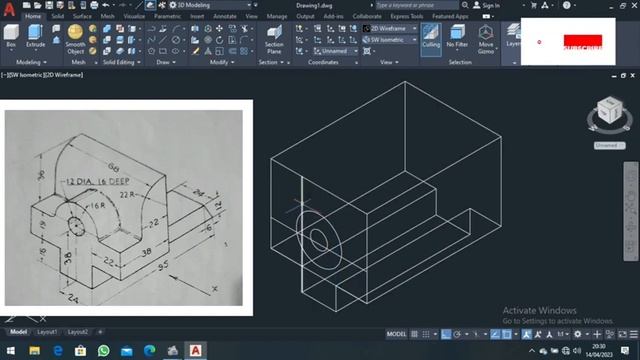Click the Solid Union icon in Solid Editing

107,29
